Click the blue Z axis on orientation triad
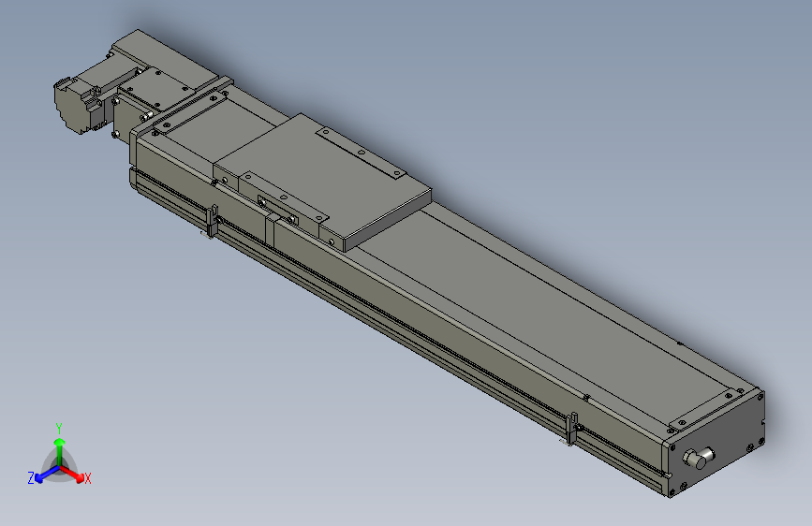This screenshot has height=526, width=812. pyautogui.click(x=42, y=475)
